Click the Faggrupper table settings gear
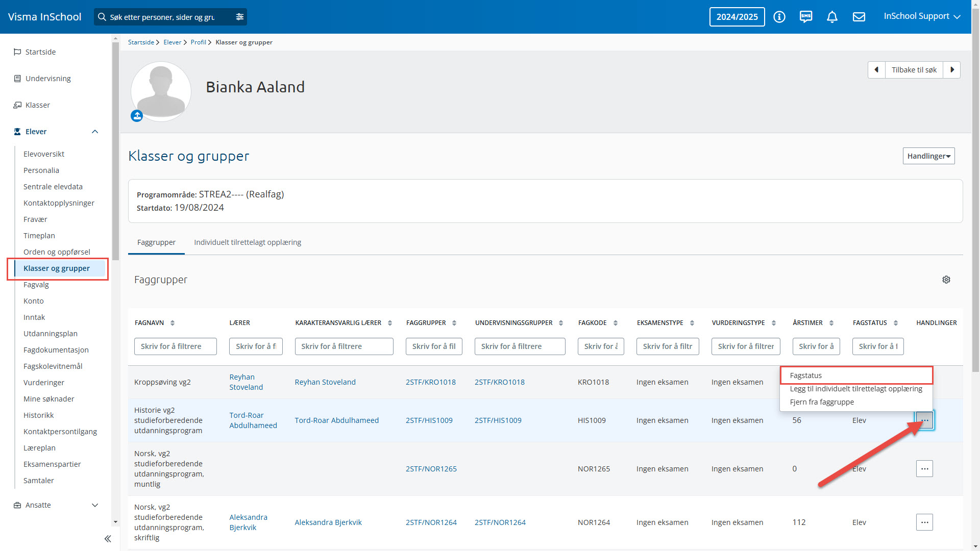Image resolution: width=980 pixels, height=551 pixels. tap(946, 280)
